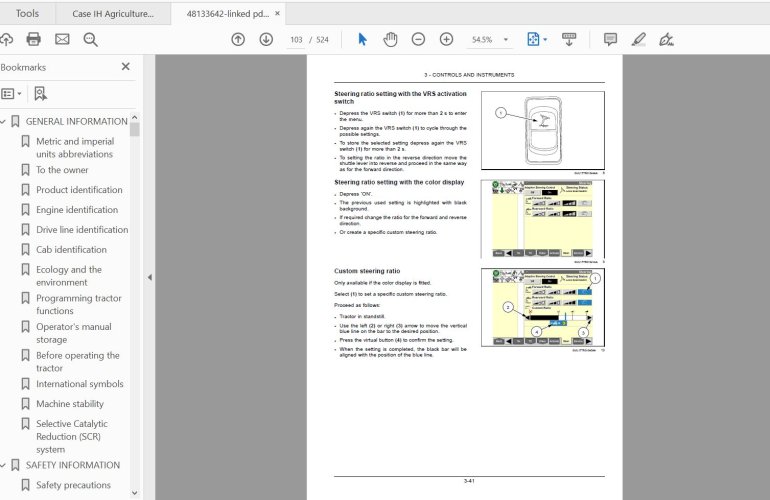Click the print icon
Viewport: 770px width, 500px height.
tap(34, 39)
